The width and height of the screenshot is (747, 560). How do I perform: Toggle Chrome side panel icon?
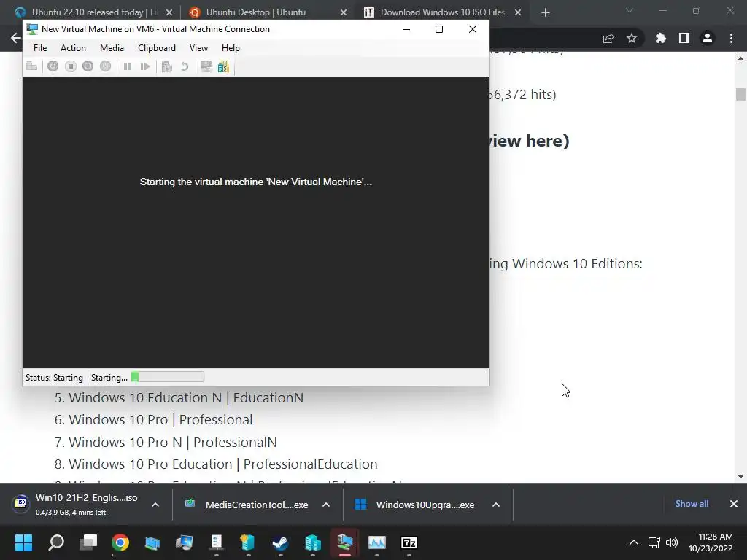(684, 38)
